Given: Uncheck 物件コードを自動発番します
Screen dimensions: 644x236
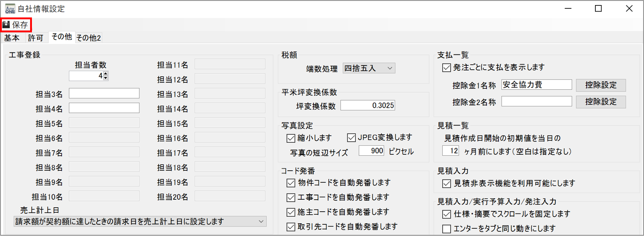Looking at the screenshot, I should click(x=291, y=183).
